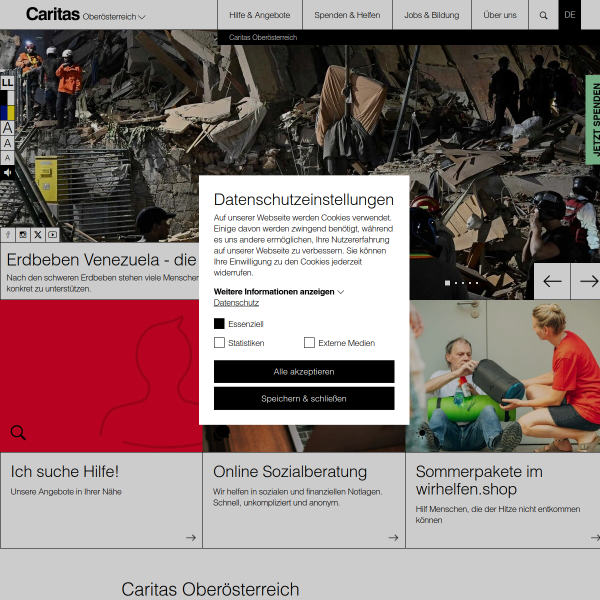Click the Alle akzeptieren button

(304, 372)
